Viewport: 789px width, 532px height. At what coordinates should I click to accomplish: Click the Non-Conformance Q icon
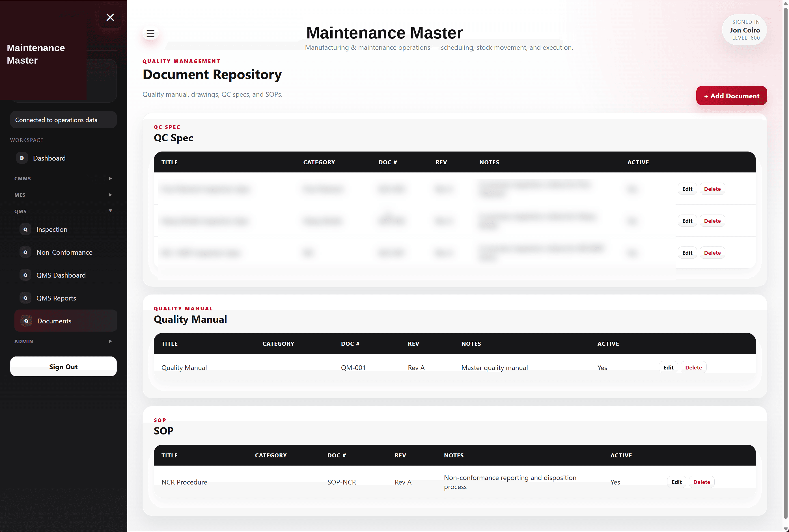pyautogui.click(x=25, y=252)
